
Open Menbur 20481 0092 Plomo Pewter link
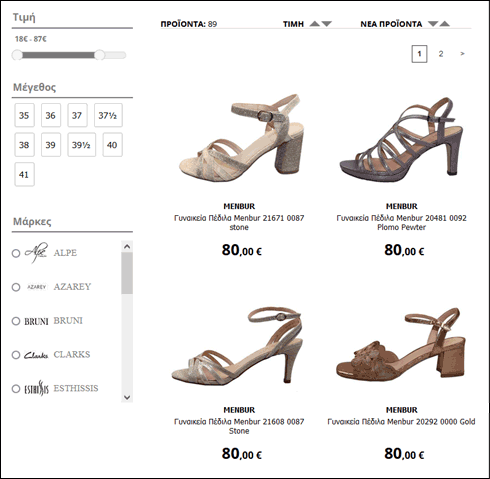pos(401,223)
